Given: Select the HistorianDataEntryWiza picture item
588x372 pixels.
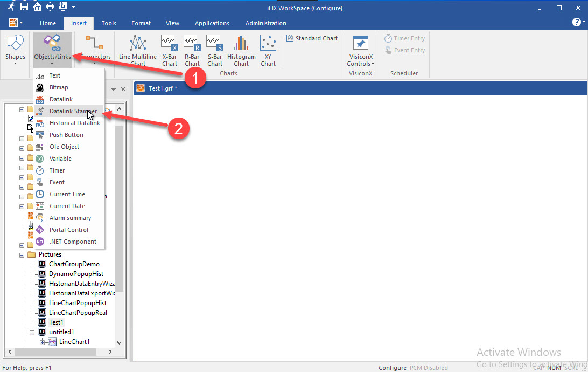Looking at the screenshot, I should (82, 284).
